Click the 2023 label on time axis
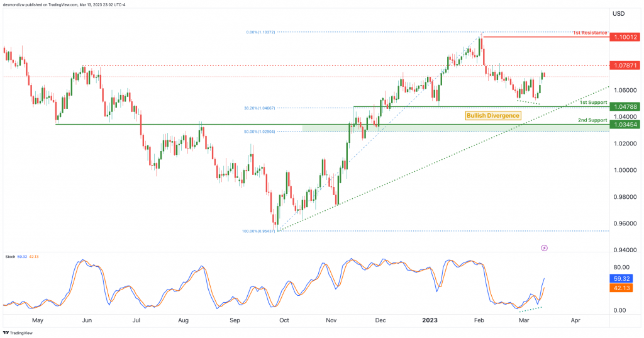Viewport: 644px width, 338px height. click(x=430, y=320)
